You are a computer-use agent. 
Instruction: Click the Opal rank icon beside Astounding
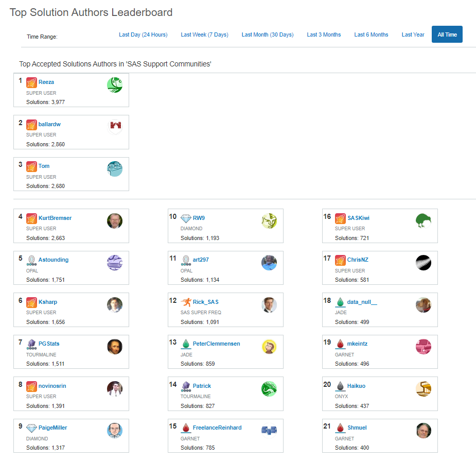click(x=31, y=260)
